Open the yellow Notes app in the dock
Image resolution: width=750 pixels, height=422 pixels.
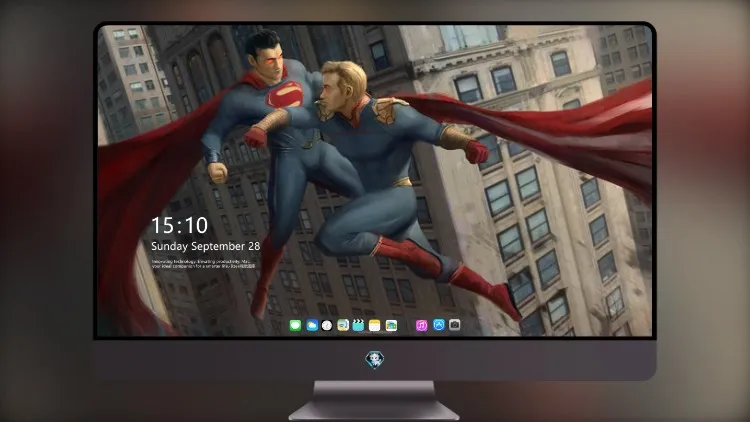pos(375,326)
